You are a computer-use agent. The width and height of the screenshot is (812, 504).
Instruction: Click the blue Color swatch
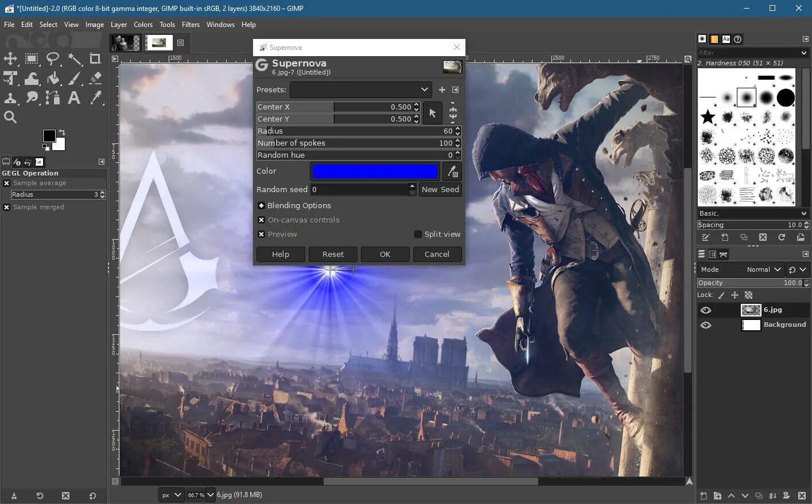[375, 171]
